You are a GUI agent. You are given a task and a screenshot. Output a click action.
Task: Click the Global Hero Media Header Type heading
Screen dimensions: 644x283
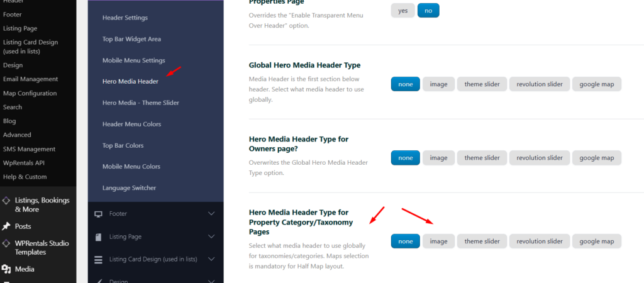point(305,65)
